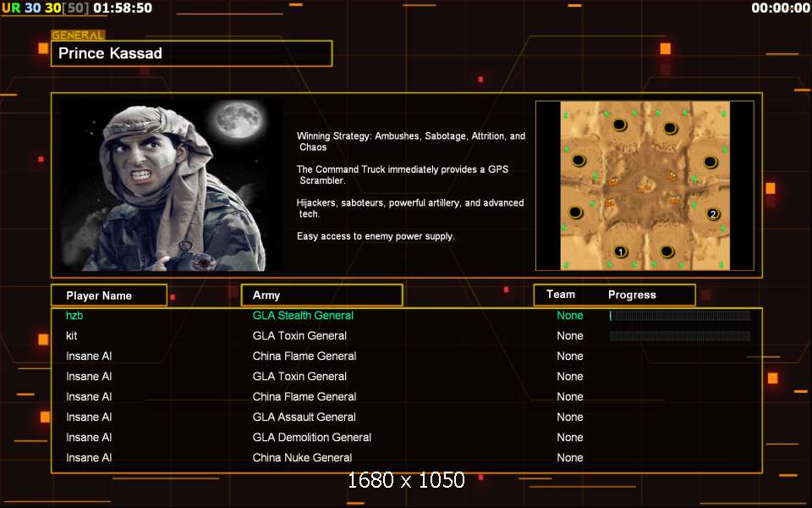
Task: Click the Hijackers, saboteurs description line
Action: click(x=410, y=208)
